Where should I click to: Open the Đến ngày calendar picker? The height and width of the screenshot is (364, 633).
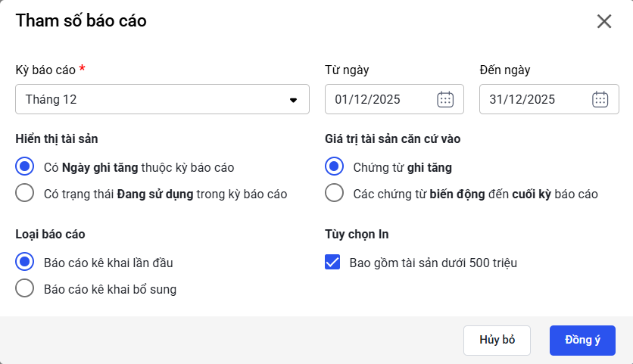coord(600,99)
